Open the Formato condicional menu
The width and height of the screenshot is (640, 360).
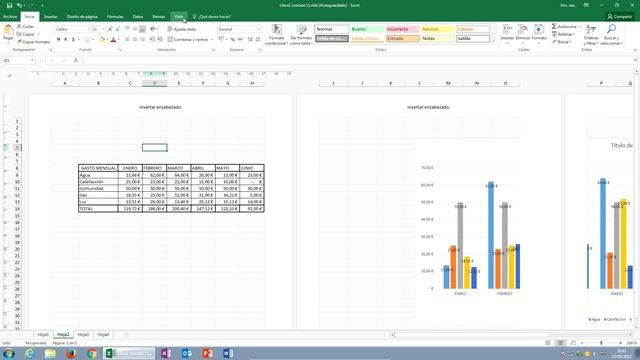point(276,35)
